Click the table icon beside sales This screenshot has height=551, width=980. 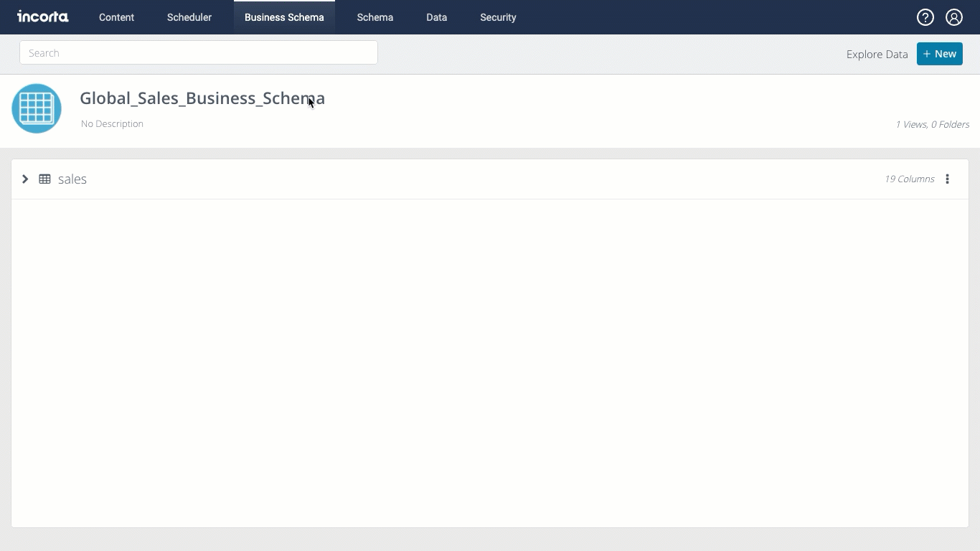(x=44, y=179)
